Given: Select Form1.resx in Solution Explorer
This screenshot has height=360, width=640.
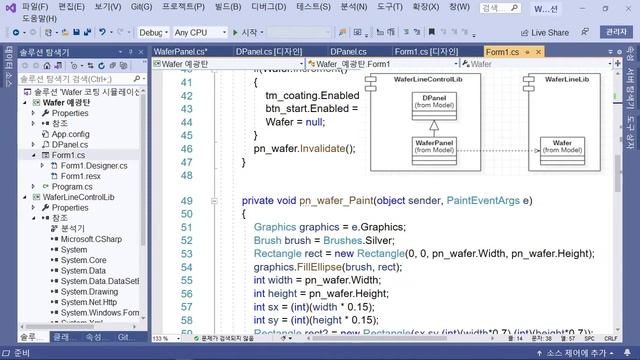Looking at the screenshot, I should pos(80,176).
